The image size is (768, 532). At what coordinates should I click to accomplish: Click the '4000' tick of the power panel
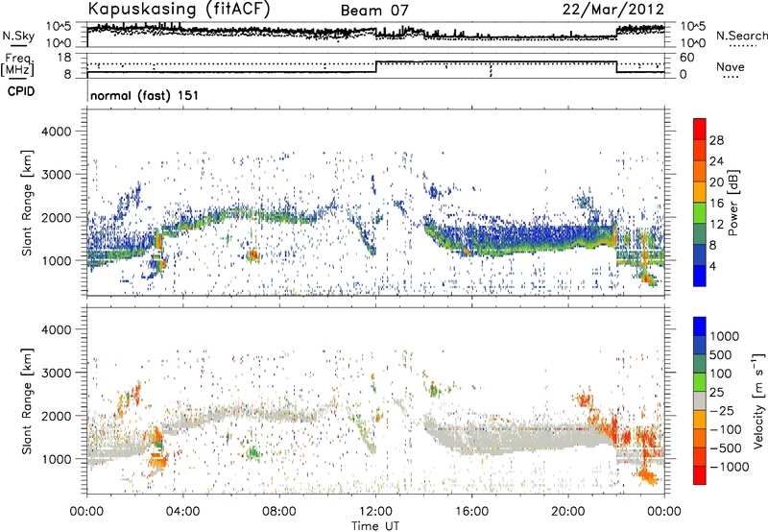tap(56, 132)
